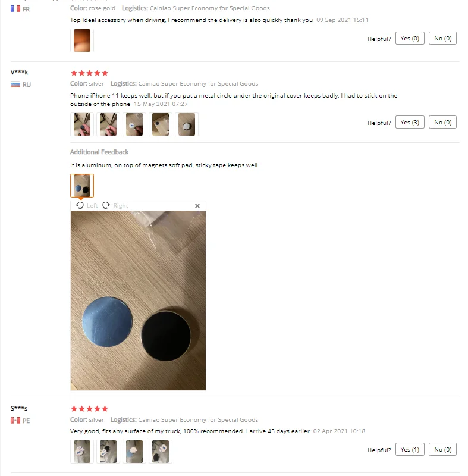Open third photo in V***k's review
Screen dimensions: 468x476
pyautogui.click(x=134, y=124)
